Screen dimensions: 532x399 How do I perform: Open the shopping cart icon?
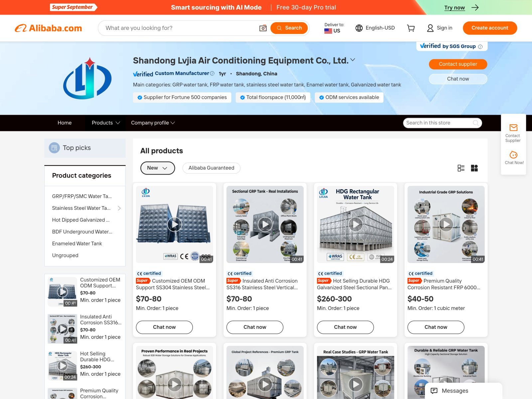[x=411, y=28]
